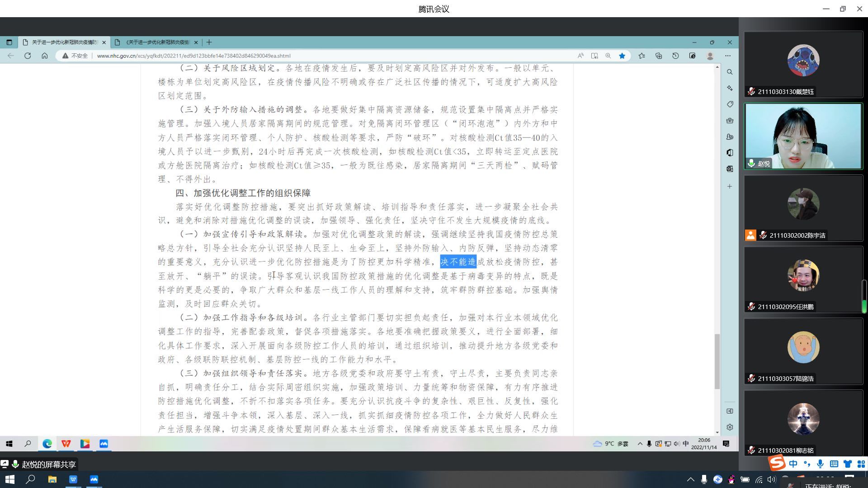Expand shared-screen tray overflow chevron
Viewport: 868px width, 488px height.
(640, 444)
